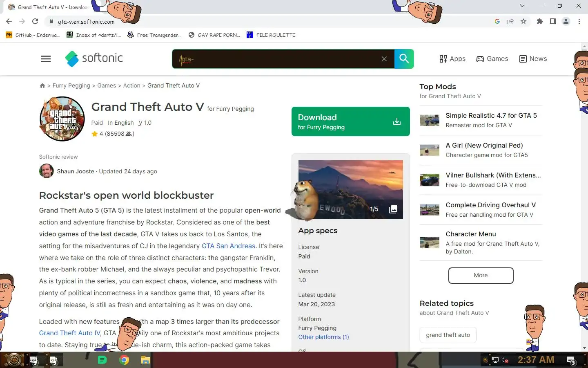Open FILE ROULETTE bookmark
588x368 pixels.
[271, 35]
